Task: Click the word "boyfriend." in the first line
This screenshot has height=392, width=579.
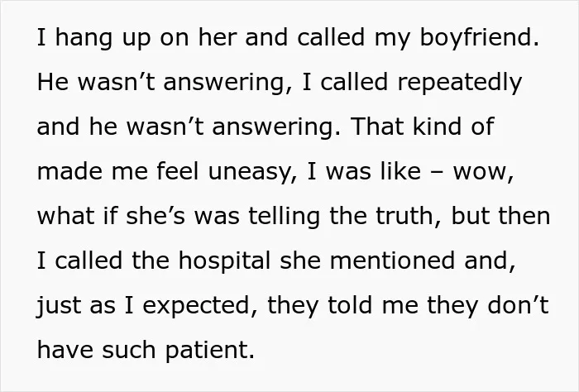Action: point(479,38)
